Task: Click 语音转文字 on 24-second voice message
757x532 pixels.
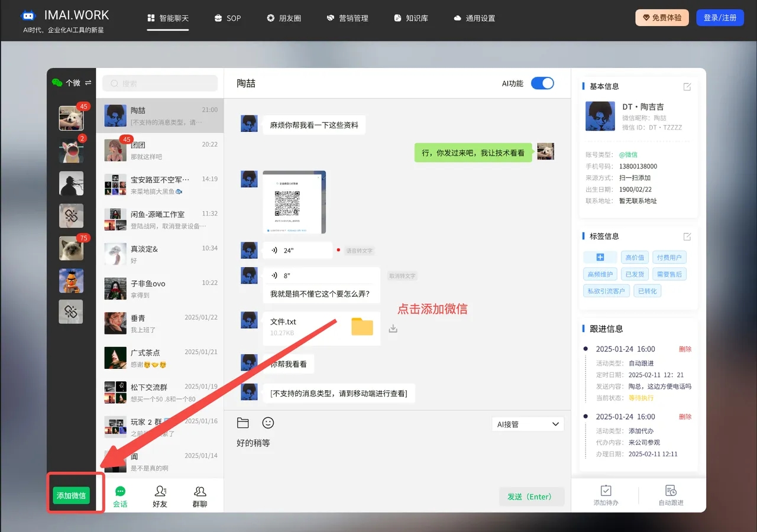Action: (359, 251)
